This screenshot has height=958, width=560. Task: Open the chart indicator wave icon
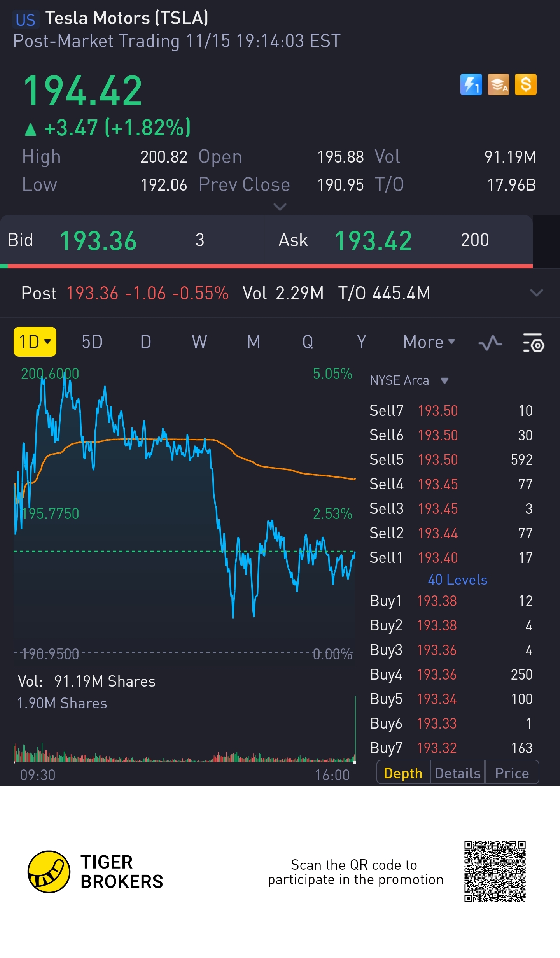click(490, 343)
